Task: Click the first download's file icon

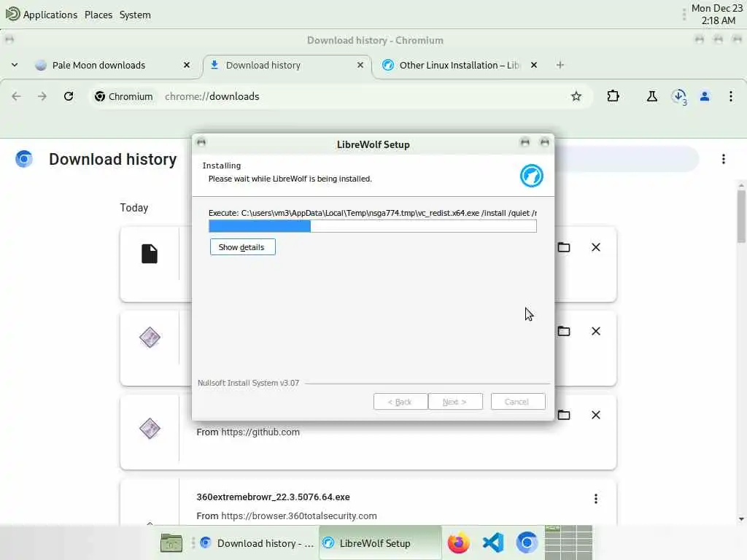Action: click(149, 254)
